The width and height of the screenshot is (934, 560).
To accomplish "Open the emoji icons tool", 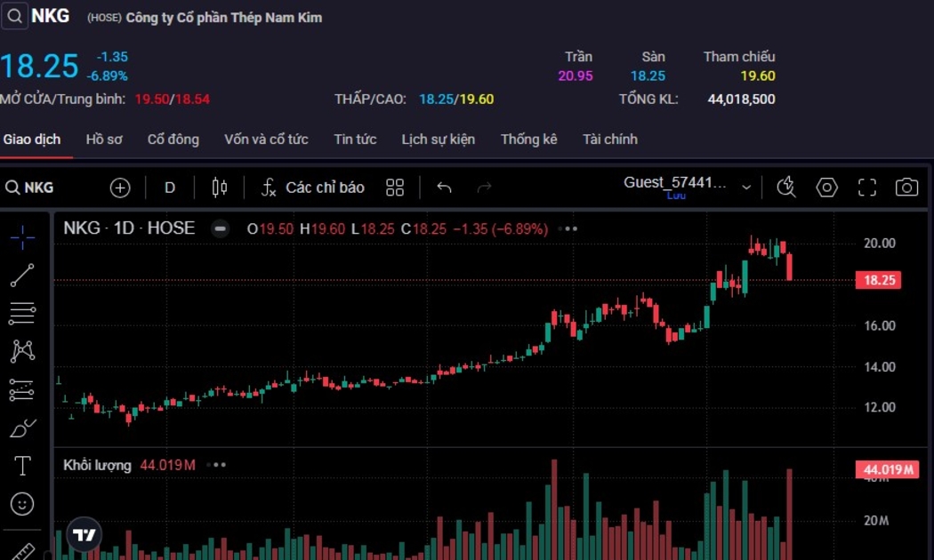I will 22,504.
